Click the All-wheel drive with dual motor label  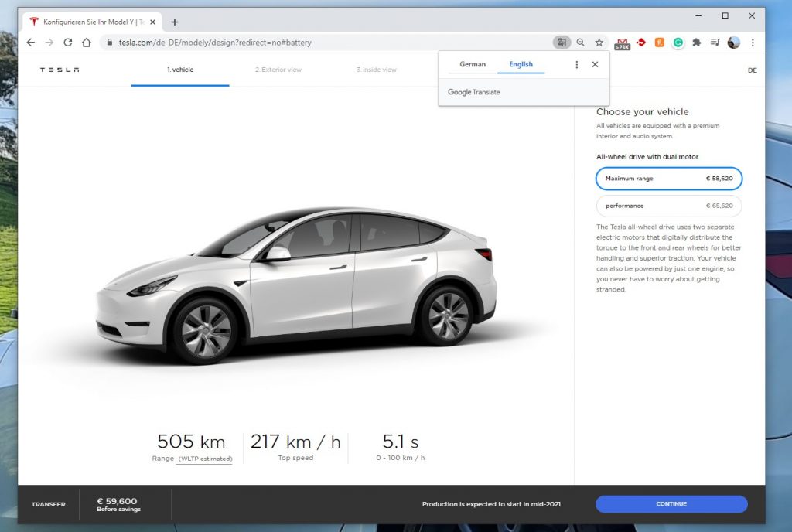[647, 156]
